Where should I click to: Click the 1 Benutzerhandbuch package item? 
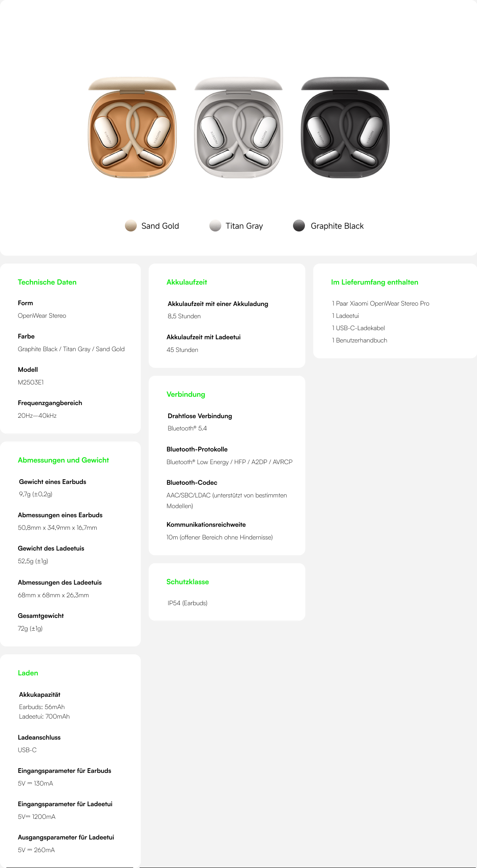360,340
